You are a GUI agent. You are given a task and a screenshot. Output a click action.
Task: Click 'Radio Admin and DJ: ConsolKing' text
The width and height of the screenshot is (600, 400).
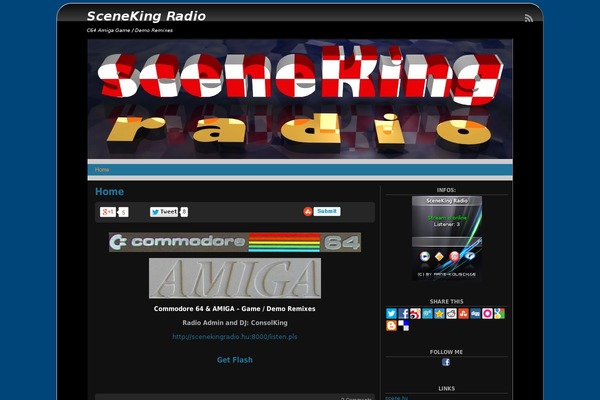[x=235, y=323]
